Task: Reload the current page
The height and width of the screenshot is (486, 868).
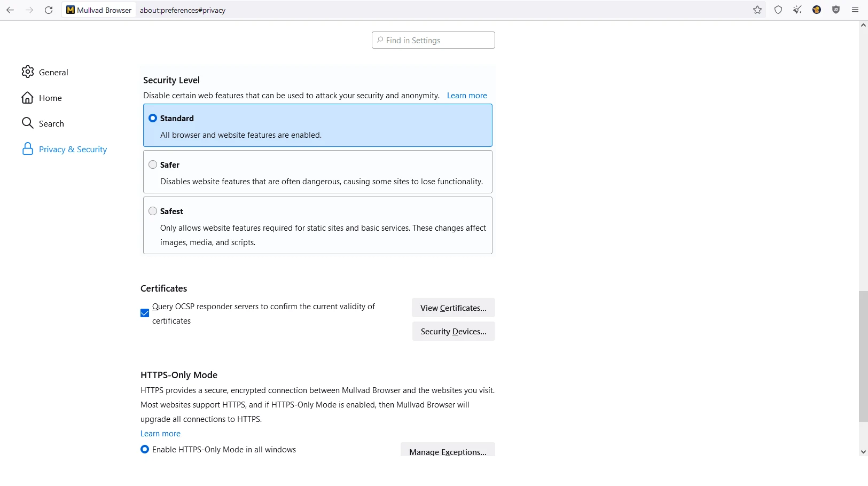Action: 49,10
